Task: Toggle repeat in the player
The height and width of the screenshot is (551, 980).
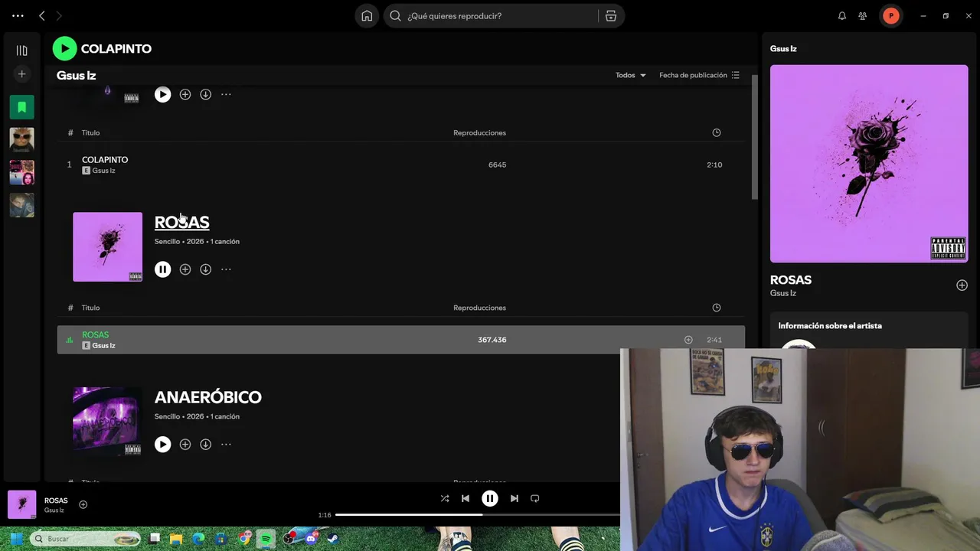Action: click(x=535, y=498)
